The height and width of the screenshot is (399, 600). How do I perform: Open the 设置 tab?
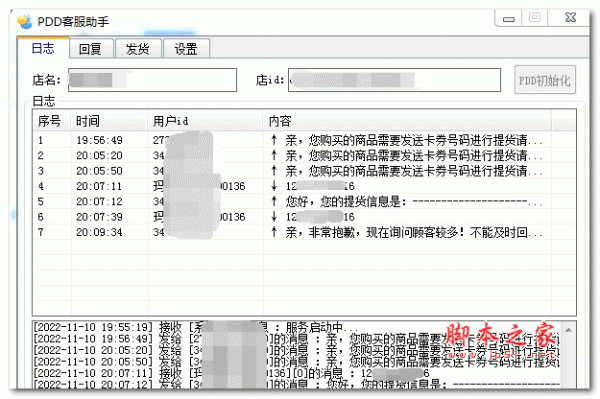click(x=186, y=49)
